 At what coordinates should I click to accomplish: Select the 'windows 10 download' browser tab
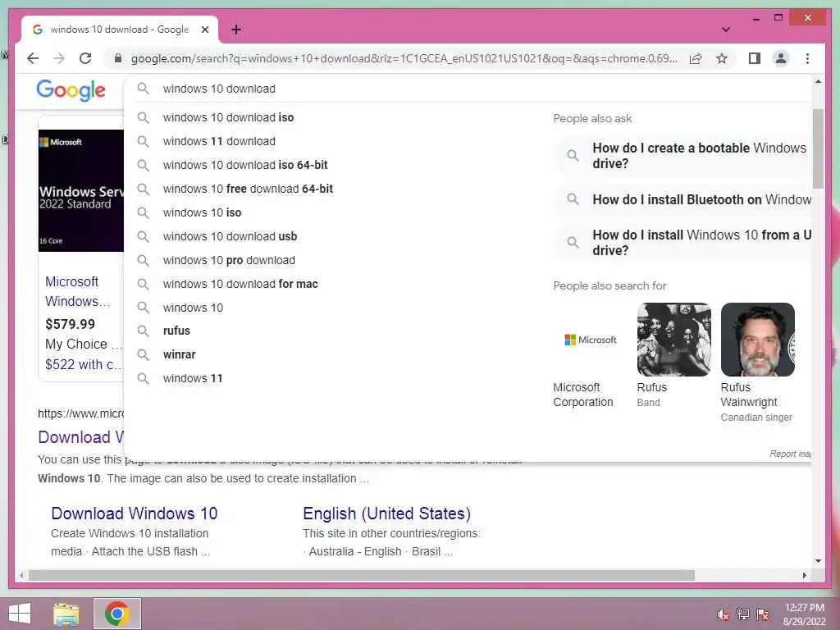(x=120, y=30)
